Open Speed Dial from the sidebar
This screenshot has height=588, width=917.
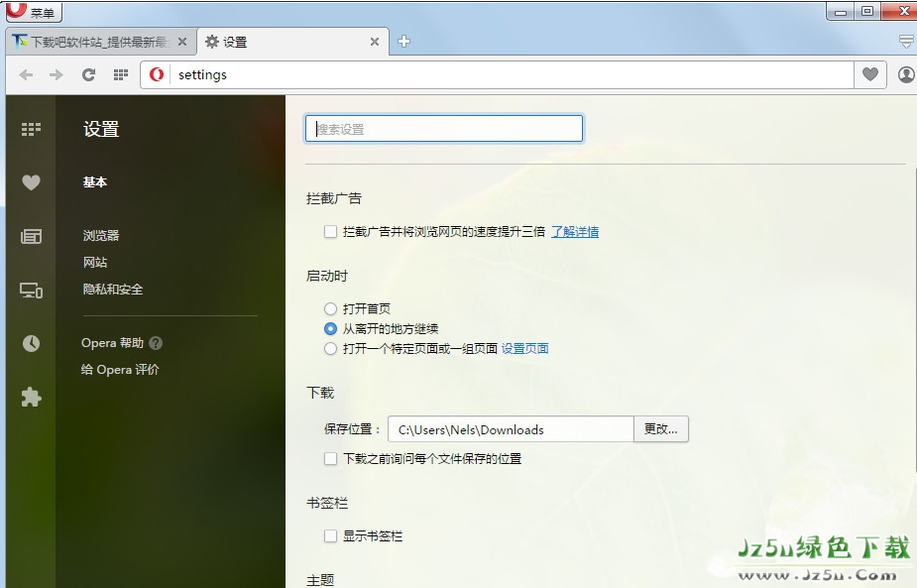(x=31, y=129)
